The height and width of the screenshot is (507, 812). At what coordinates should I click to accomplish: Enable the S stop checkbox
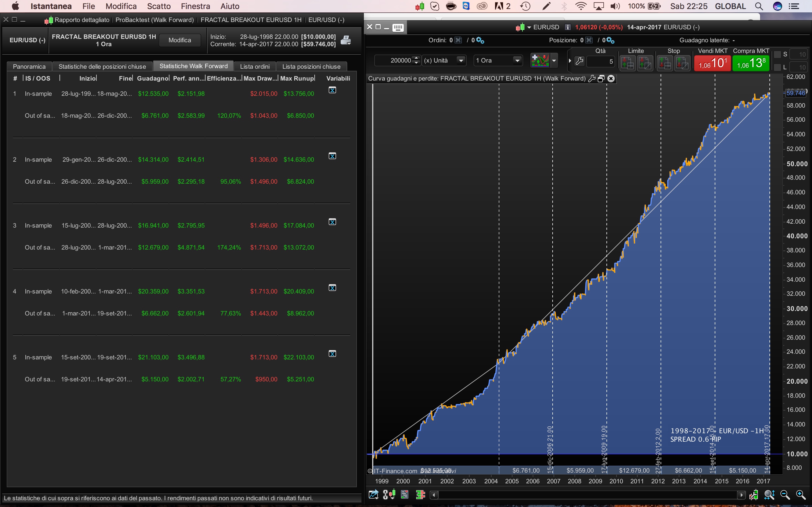(777, 55)
